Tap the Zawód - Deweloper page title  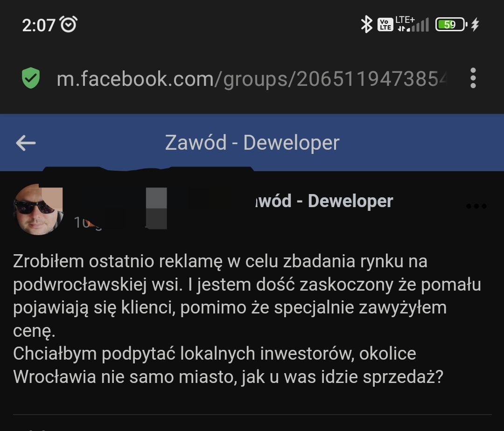[252, 143]
